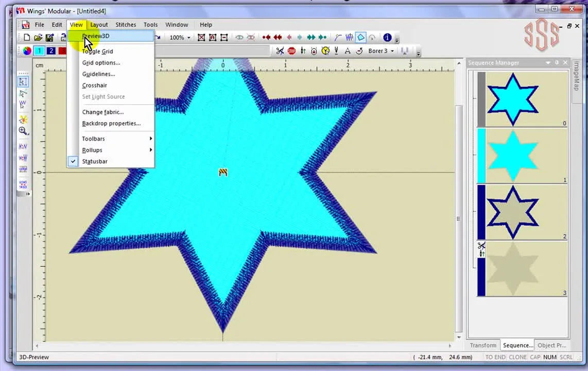Switch to the Sequence... tab
This screenshot has height=371, width=588.
[x=517, y=345]
